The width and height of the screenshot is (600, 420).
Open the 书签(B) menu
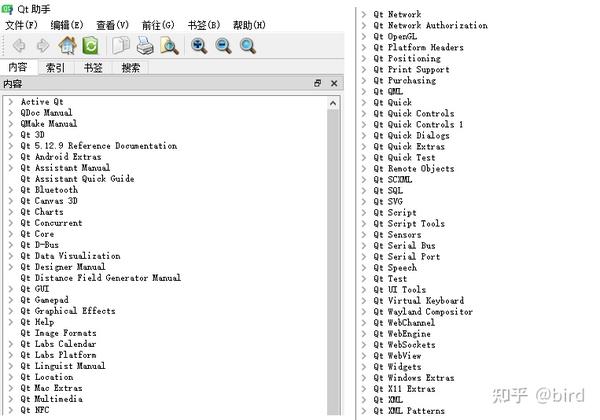(204, 25)
